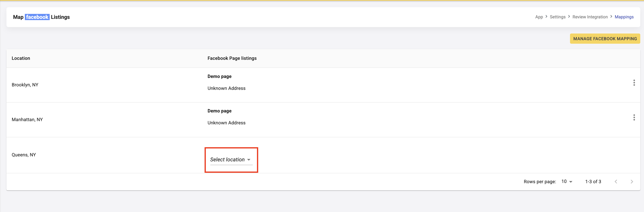
Task: Select the Manhattan, NY location cell
Action: point(27,120)
